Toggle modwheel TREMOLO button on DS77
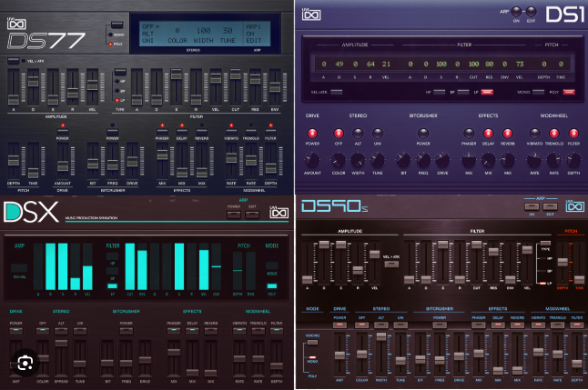This screenshot has width=588, height=390. point(251,132)
